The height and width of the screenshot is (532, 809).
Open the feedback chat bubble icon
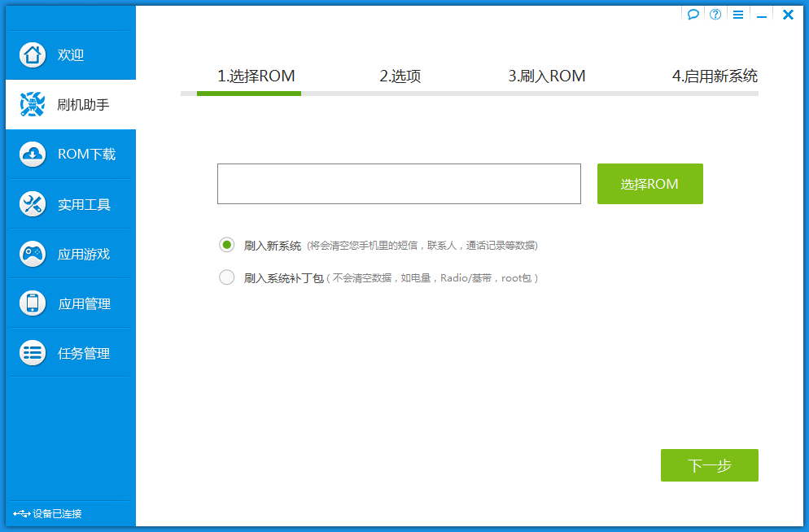pos(693,14)
